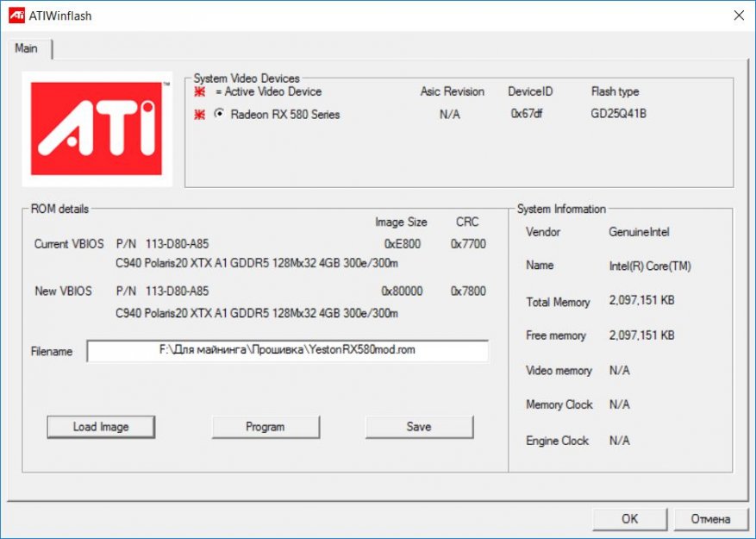
Task: Click the 0x67df DeviceID value
Action: (x=525, y=114)
